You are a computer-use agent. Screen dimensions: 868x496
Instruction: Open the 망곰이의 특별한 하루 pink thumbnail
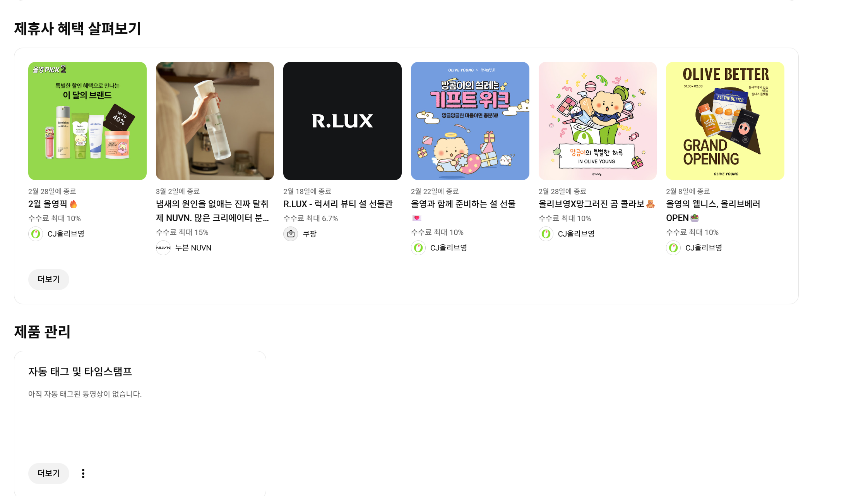point(597,121)
